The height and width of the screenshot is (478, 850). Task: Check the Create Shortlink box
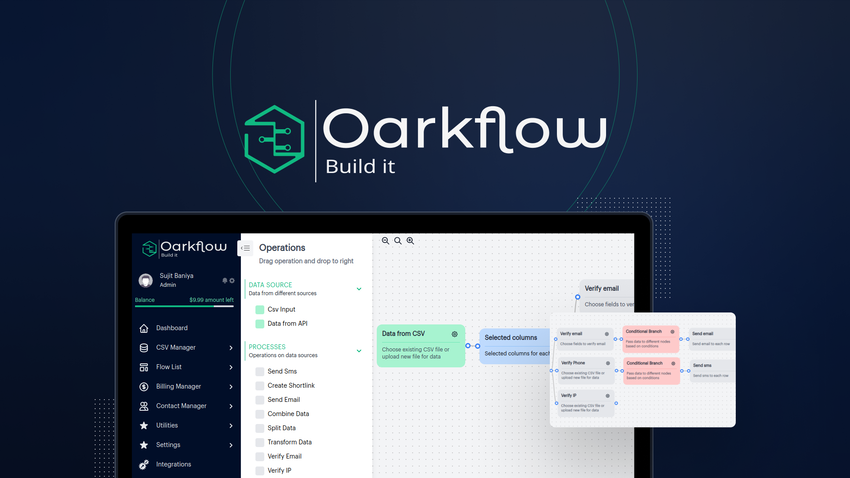[260, 385]
